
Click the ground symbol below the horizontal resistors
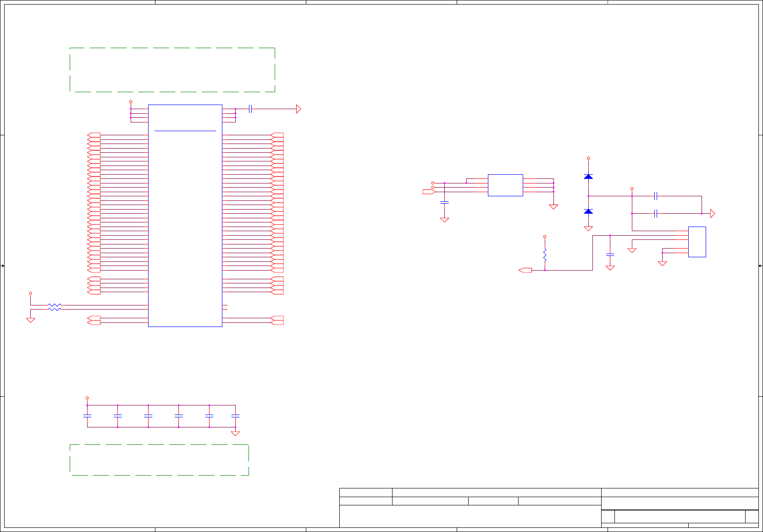tap(31, 320)
